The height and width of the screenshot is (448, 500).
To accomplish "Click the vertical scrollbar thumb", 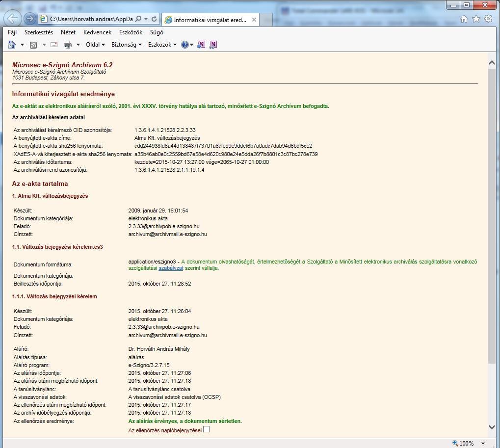I will point(492,215).
